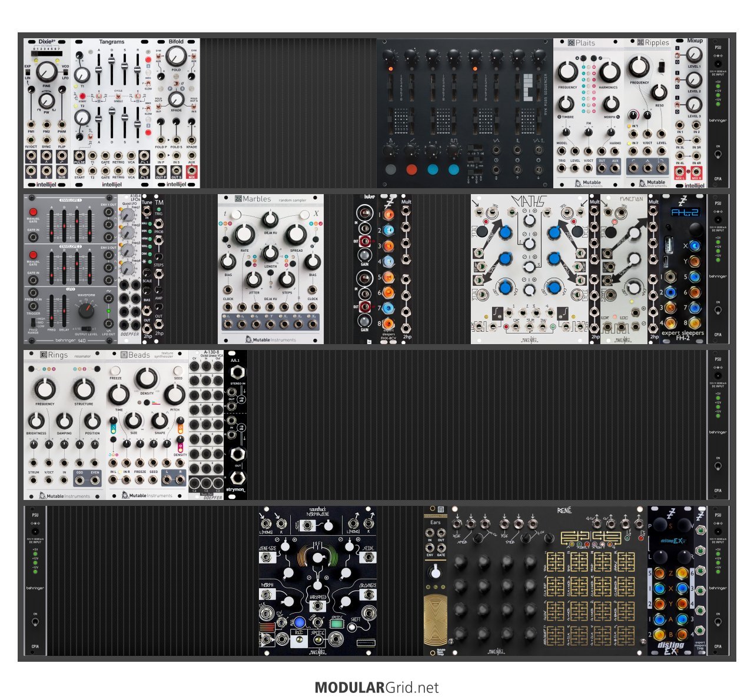Click the Doepfer logo below A-130-8
Image resolution: width=754 pixels, height=700 pixels.
coord(212,497)
